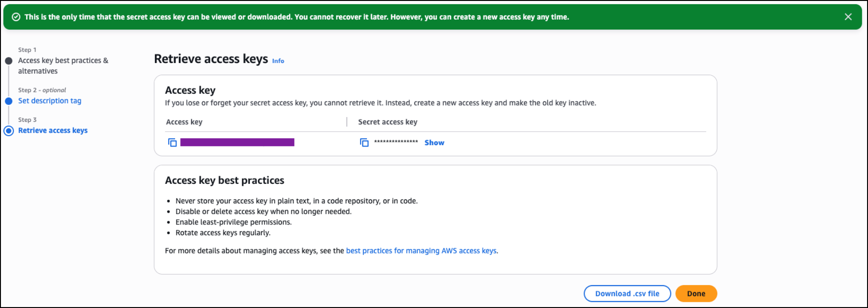Copy the secret access key
The width and height of the screenshot is (868, 308).
364,142
